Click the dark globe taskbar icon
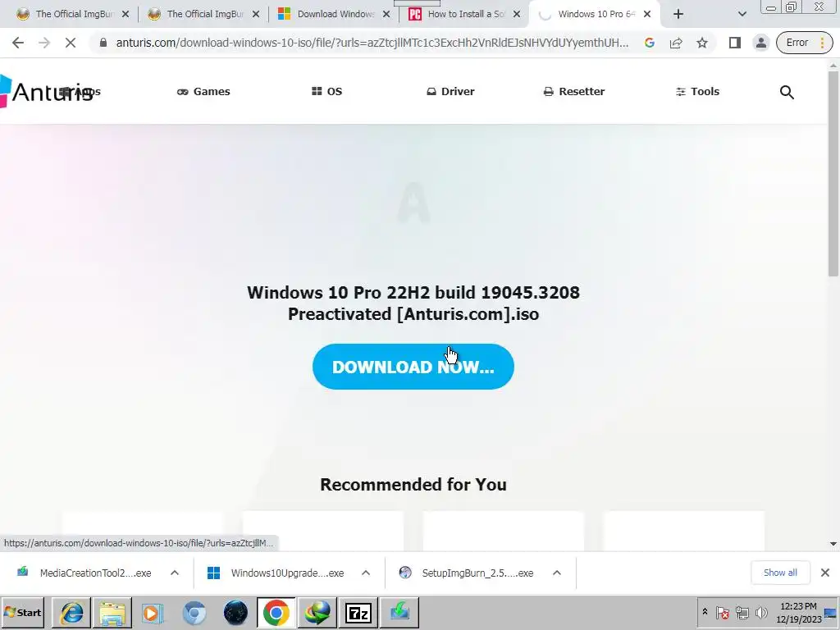Viewport: 840px width, 630px height. 235,612
